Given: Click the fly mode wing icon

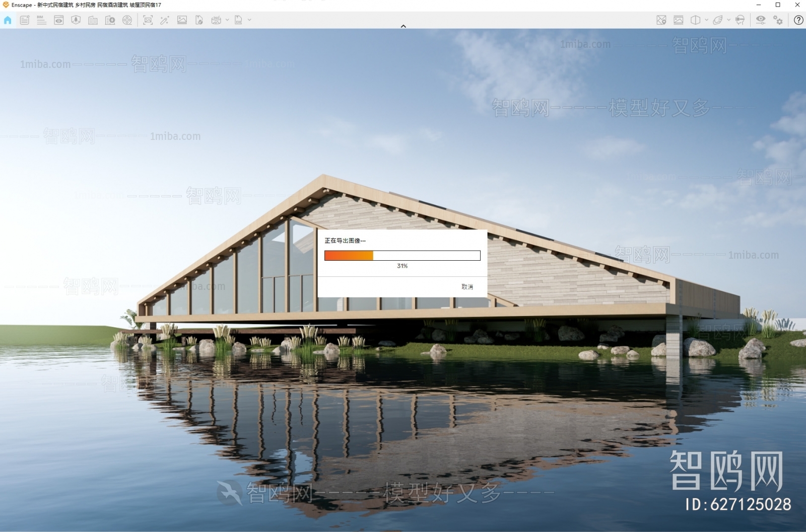Looking at the screenshot, I should [x=718, y=20].
